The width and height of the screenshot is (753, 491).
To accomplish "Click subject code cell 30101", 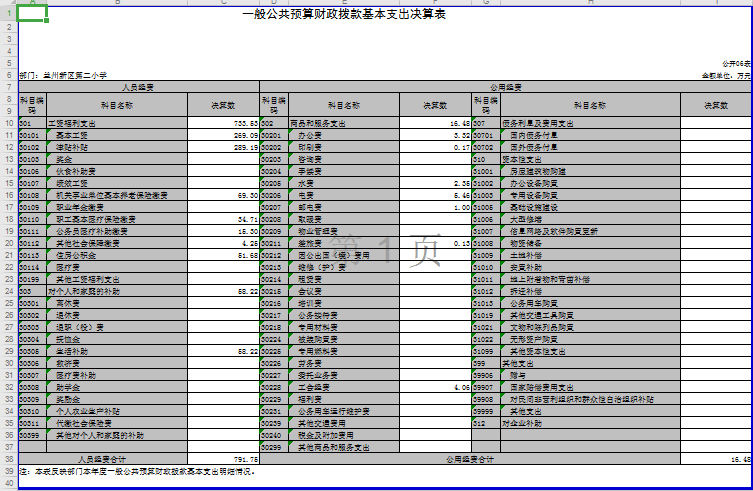I will 32,135.
